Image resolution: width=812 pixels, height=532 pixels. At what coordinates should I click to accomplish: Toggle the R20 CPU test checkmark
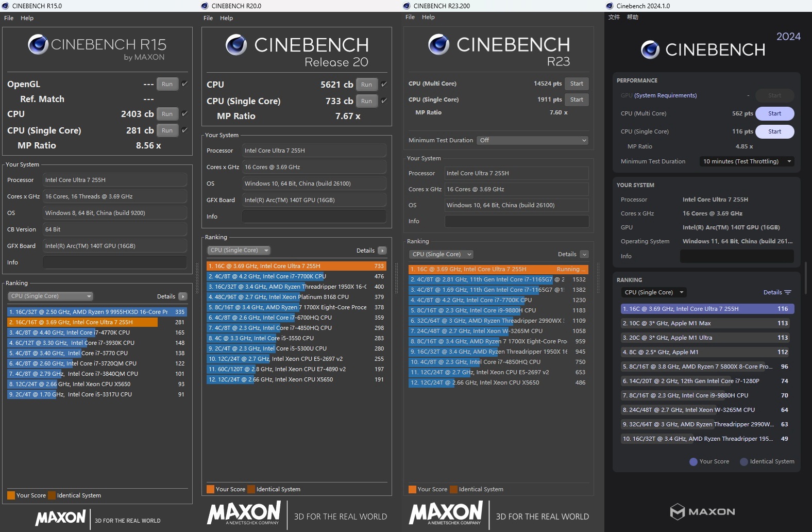[x=384, y=84]
